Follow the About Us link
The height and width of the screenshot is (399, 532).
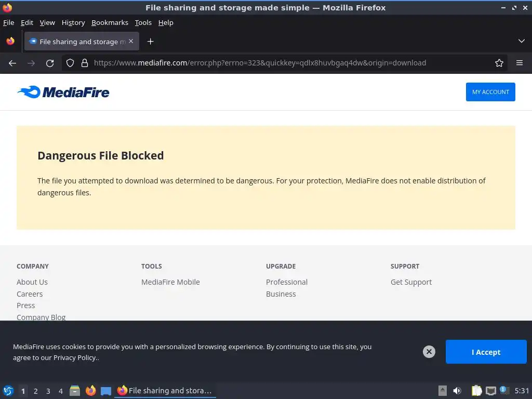(32, 282)
